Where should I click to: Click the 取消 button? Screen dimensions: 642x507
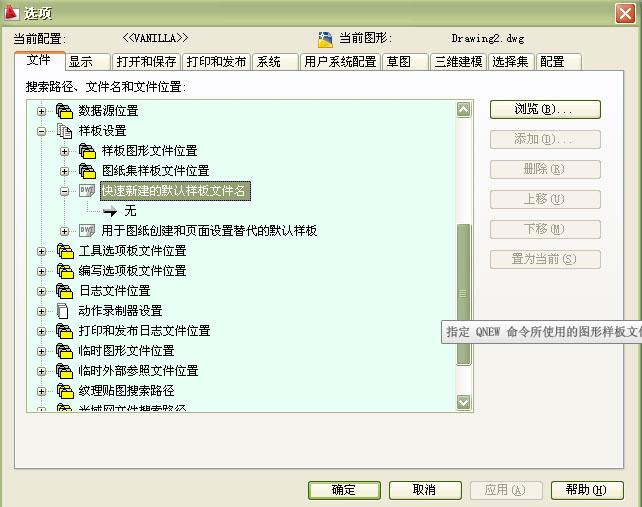point(425,490)
